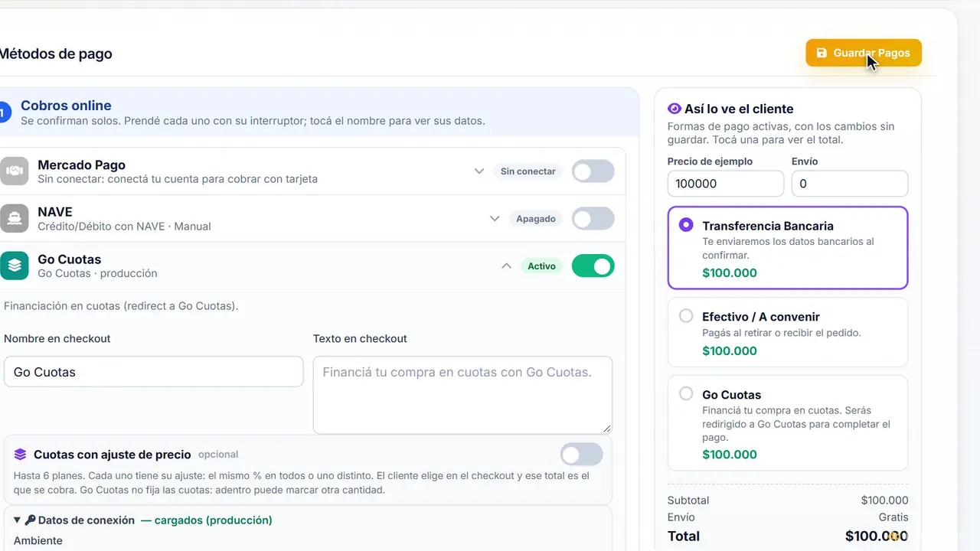Click the NAVE ship icon

click(x=15, y=219)
